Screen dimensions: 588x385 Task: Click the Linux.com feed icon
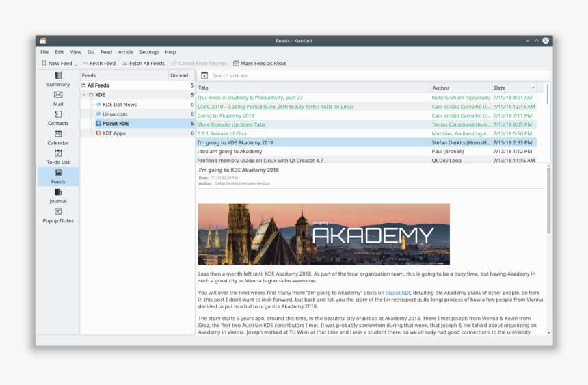pyautogui.click(x=98, y=114)
